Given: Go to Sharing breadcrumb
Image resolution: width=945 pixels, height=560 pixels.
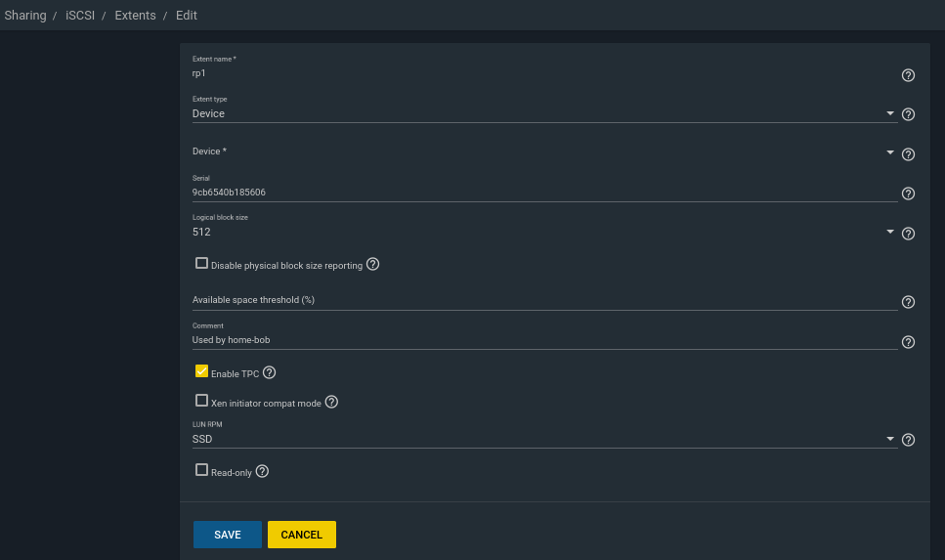Looking at the screenshot, I should 25,15.
